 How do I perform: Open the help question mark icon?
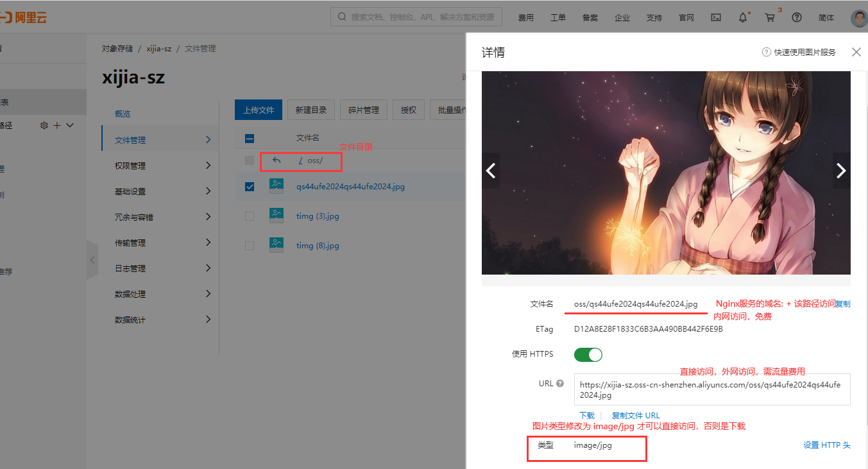point(797,17)
